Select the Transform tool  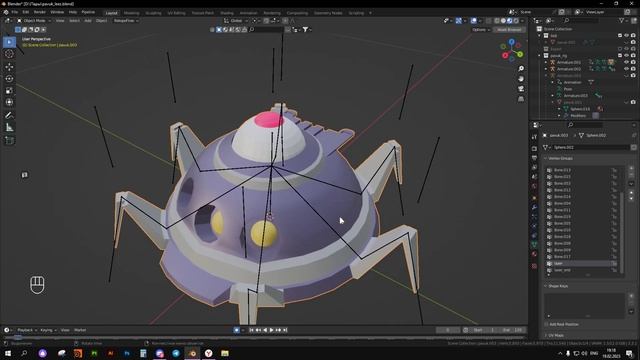pos(9,102)
